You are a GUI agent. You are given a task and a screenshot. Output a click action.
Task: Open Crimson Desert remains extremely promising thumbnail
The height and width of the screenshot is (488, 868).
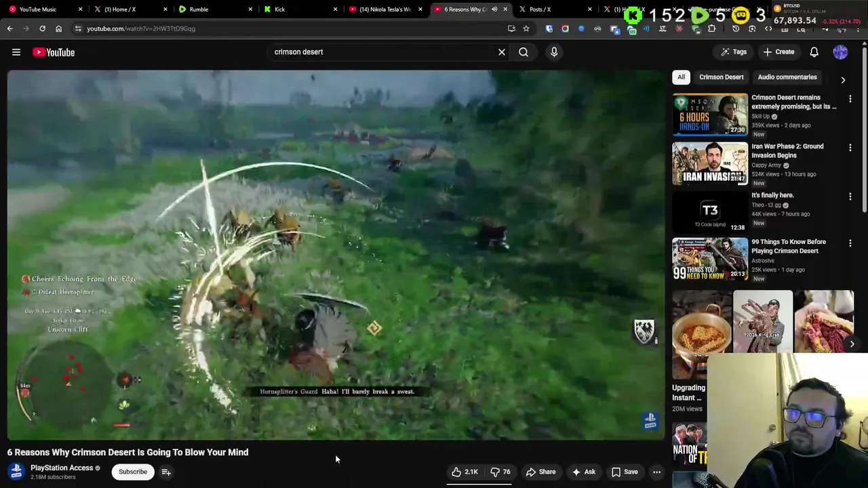click(710, 115)
